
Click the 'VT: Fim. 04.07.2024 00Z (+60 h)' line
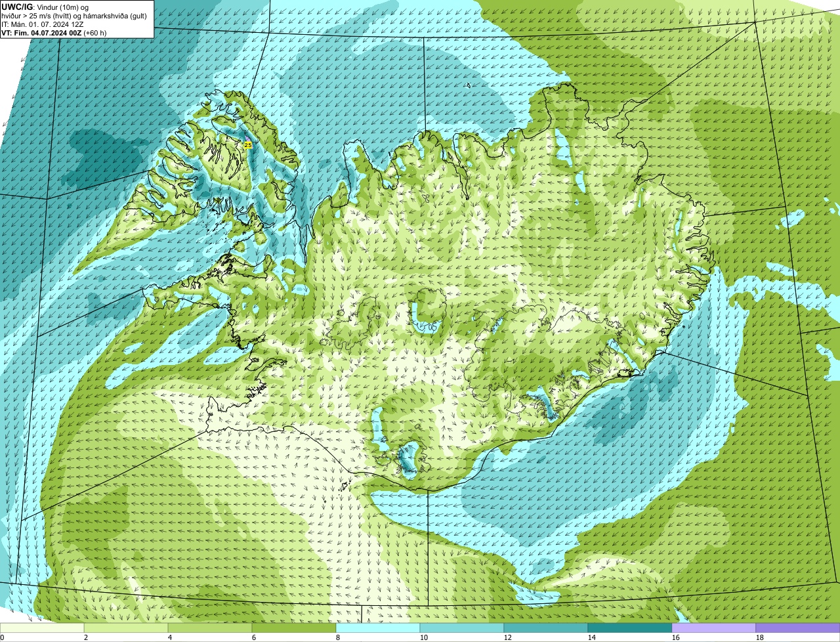(x=54, y=33)
